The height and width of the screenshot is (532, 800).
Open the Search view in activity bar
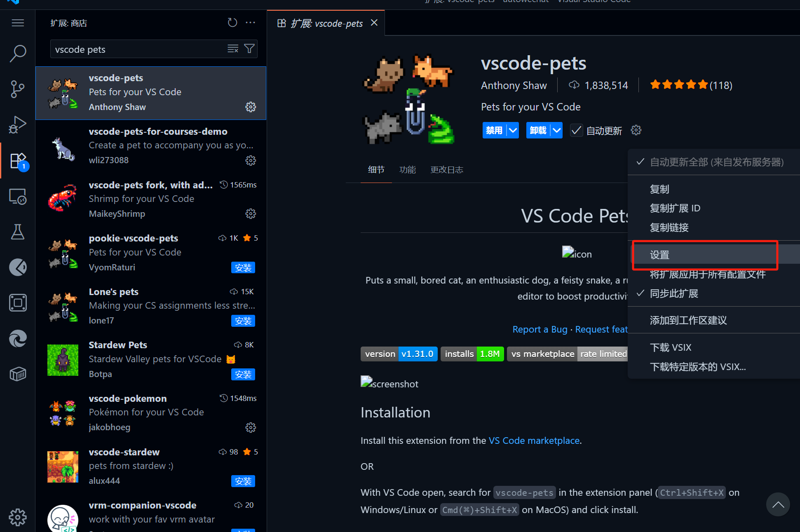click(x=18, y=53)
